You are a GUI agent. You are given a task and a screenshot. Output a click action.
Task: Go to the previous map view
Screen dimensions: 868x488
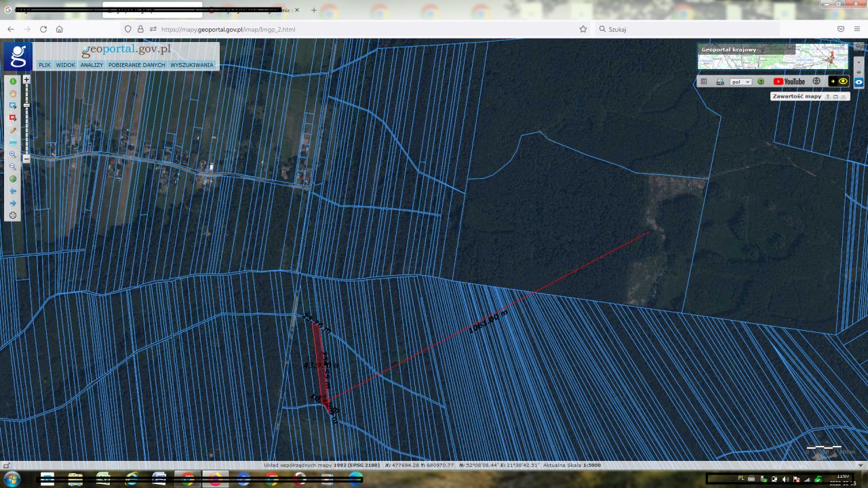tap(13, 191)
